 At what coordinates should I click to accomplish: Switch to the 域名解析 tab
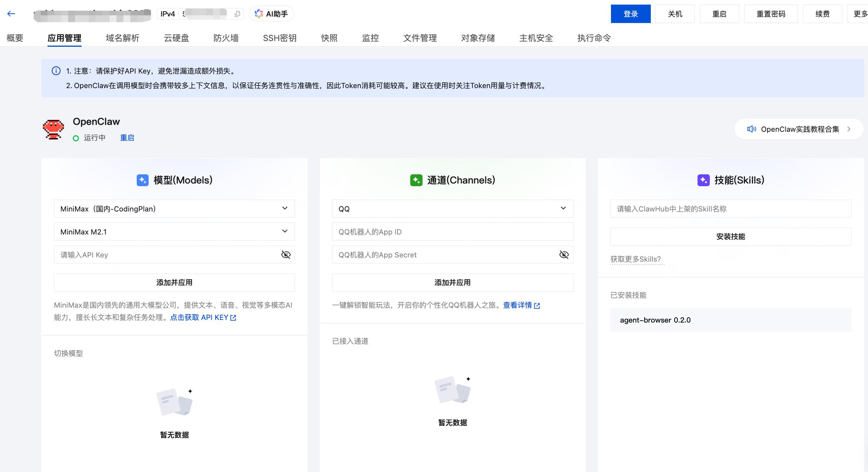122,38
